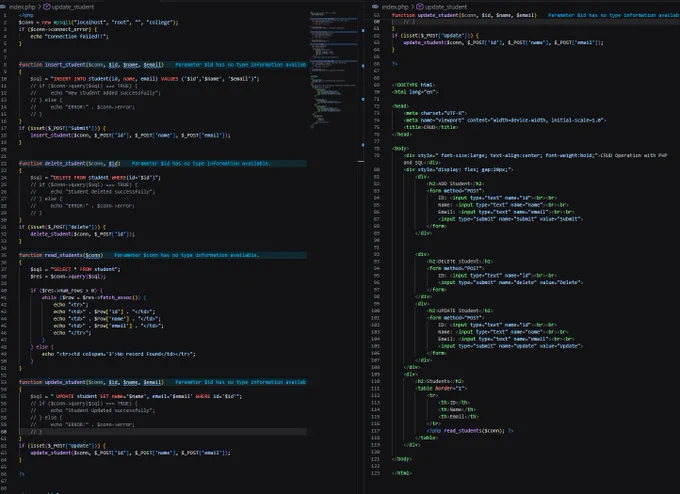680x494 pixels.
Task: Click the insert_student($conn, $_POST...) call line
Action: [130, 135]
